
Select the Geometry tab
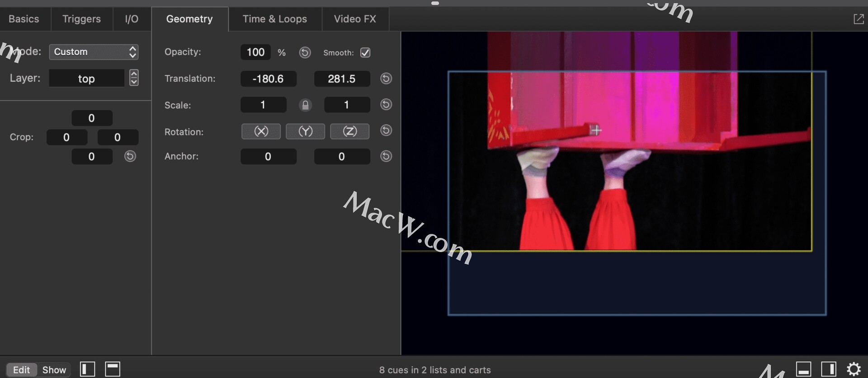point(189,19)
